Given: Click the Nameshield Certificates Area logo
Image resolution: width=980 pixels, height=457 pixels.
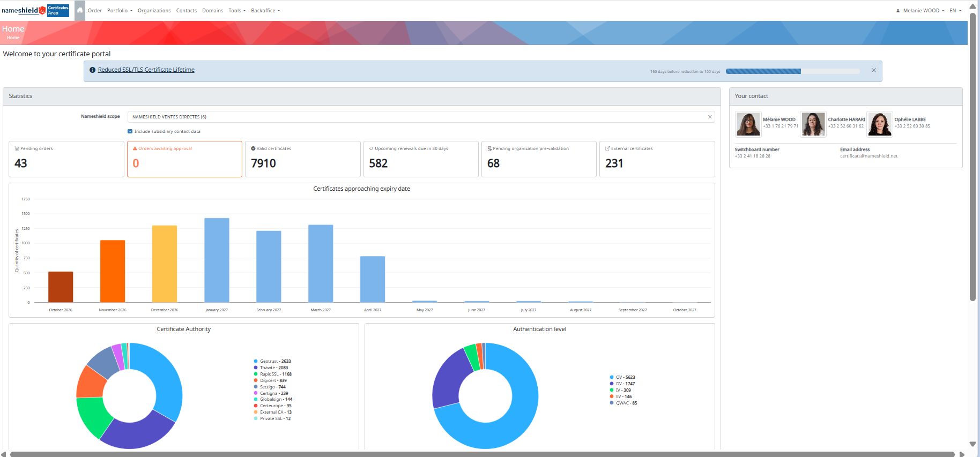Looking at the screenshot, I should coord(35,10).
